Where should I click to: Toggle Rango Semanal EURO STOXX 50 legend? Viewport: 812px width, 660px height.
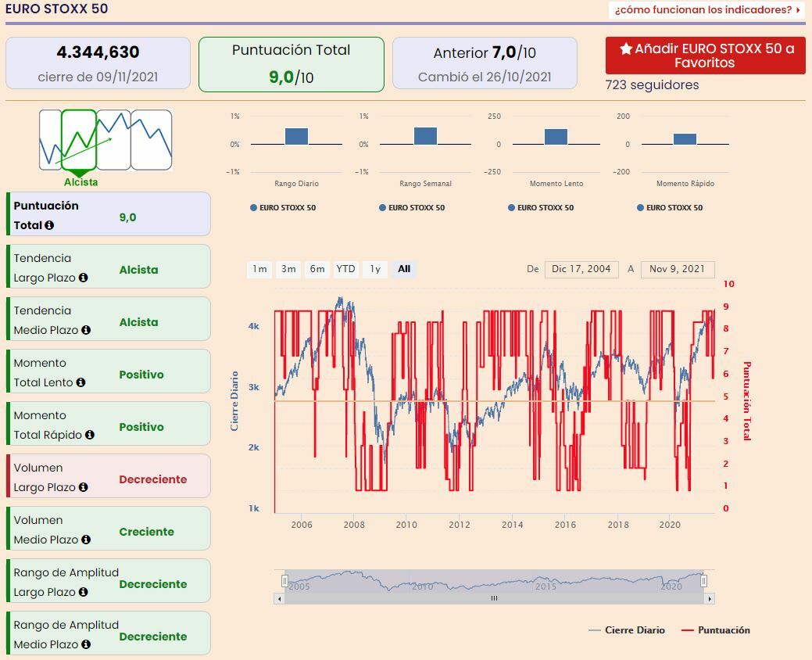click(x=412, y=208)
